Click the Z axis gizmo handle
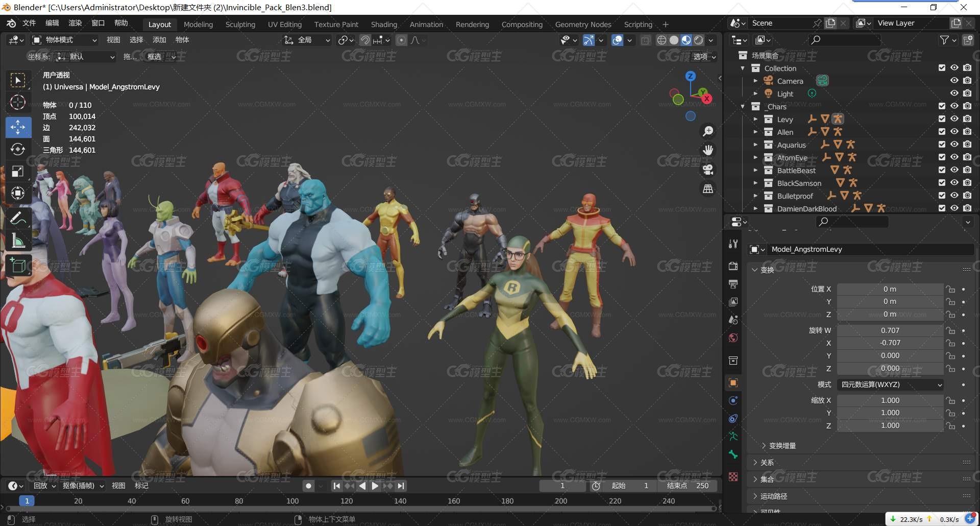 690,76
